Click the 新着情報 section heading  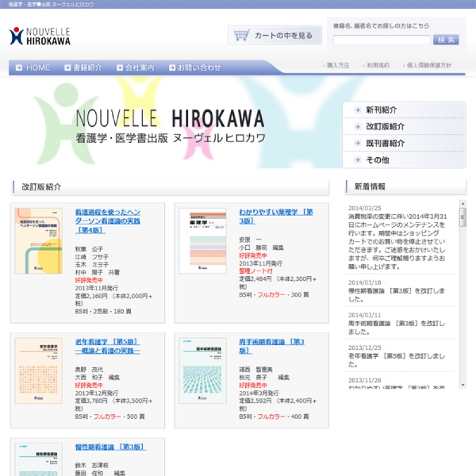pos(370,187)
